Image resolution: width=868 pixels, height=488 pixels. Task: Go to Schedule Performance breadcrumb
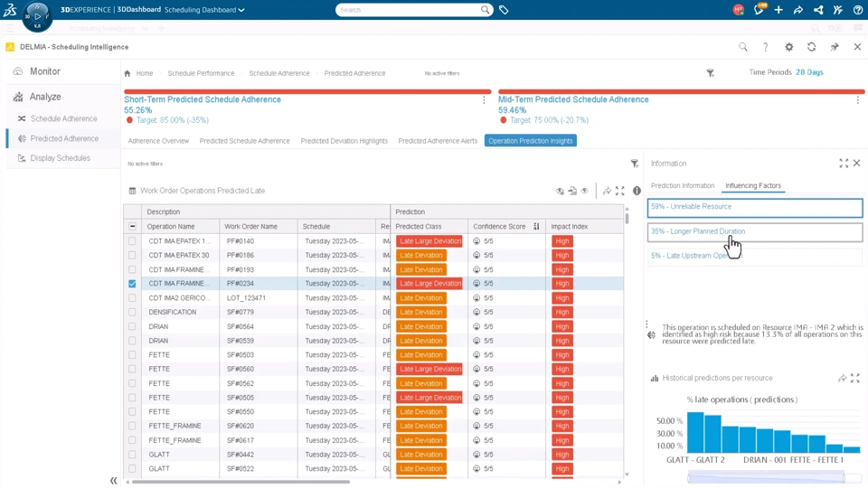pos(201,73)
